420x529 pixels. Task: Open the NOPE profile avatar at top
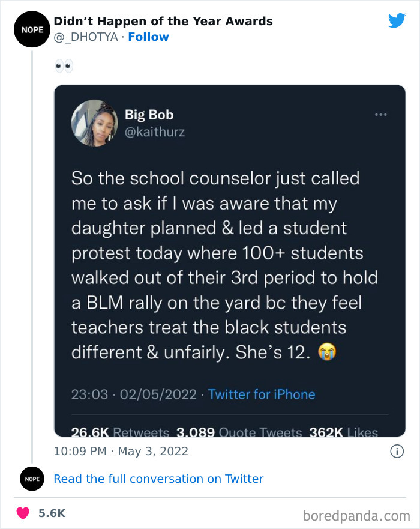point(28,29)
